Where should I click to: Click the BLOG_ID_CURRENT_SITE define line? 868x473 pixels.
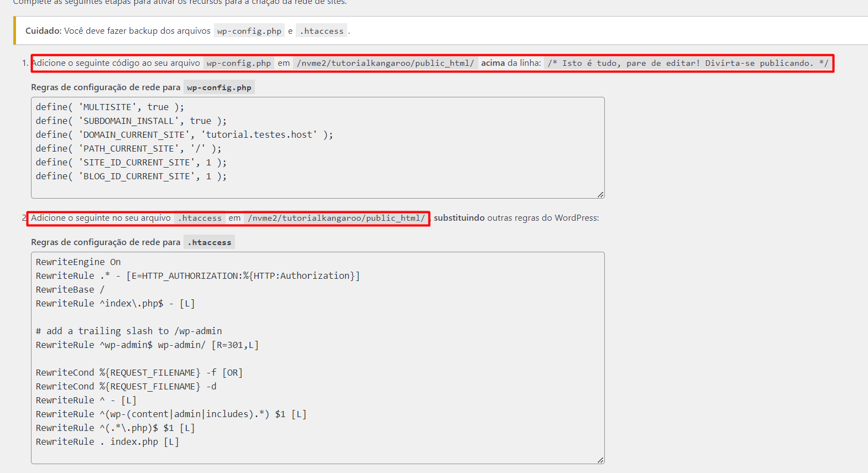[131, 176]
